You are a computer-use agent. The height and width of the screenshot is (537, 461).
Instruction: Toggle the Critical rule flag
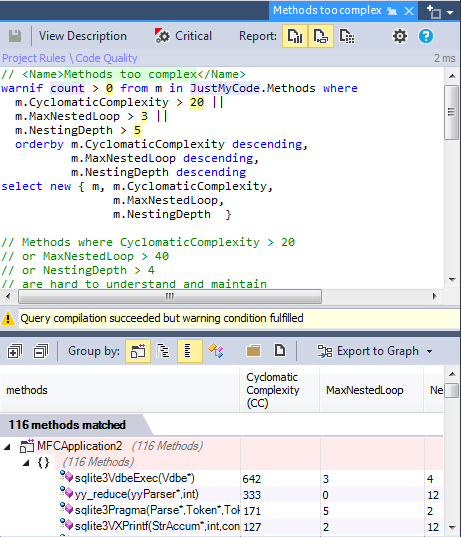pyautogui.click(x=183, y=36)
